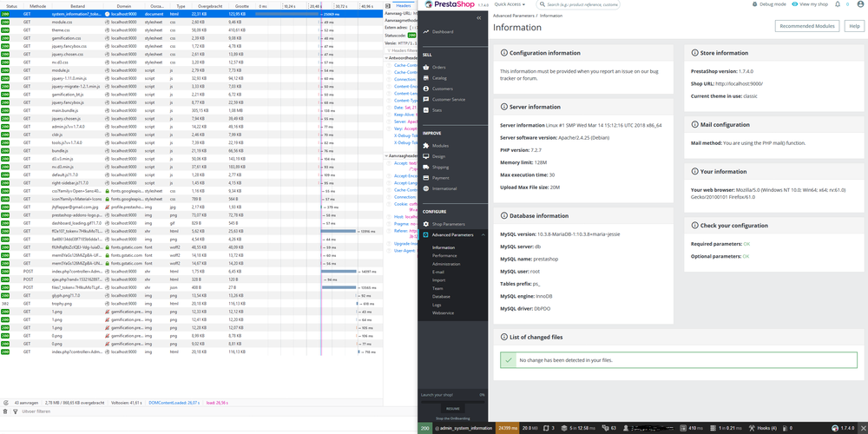Image resolution: width=868 pixels, height=434 pixels.
Task: Click the 200 status code in debug bar
Action: [x=424, y=428]
